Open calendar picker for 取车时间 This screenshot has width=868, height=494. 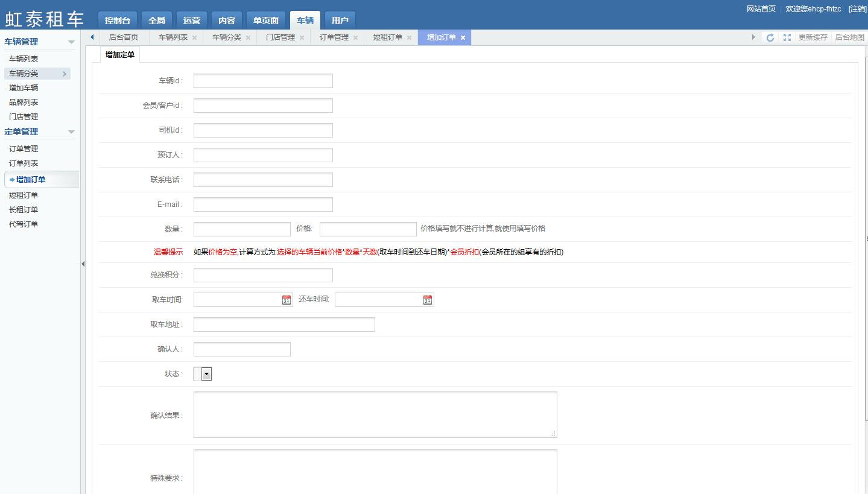[287, 300]
